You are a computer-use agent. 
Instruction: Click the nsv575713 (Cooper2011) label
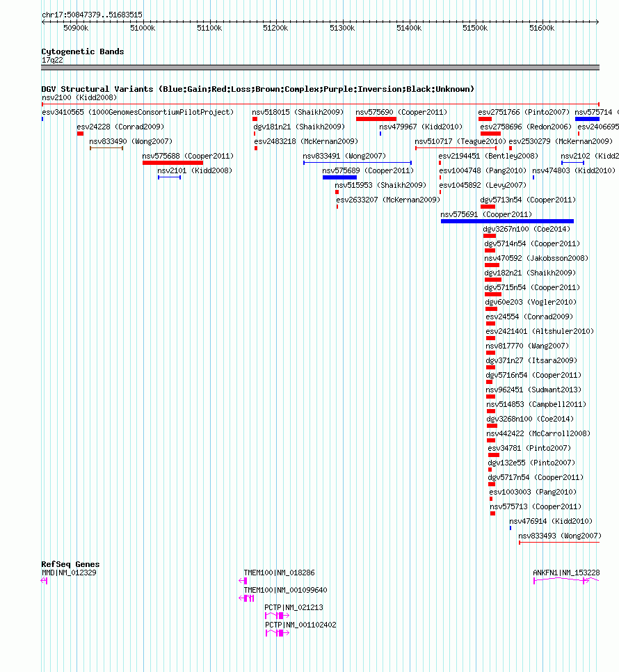pyautogui.click(x=536, y=506)
